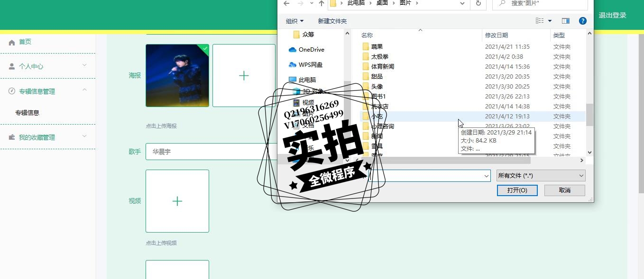Collapse the 专辑信息管理 submenu chevron
Image resolution: width=644 pixels, height=279 pixels.
click(84, 90)
